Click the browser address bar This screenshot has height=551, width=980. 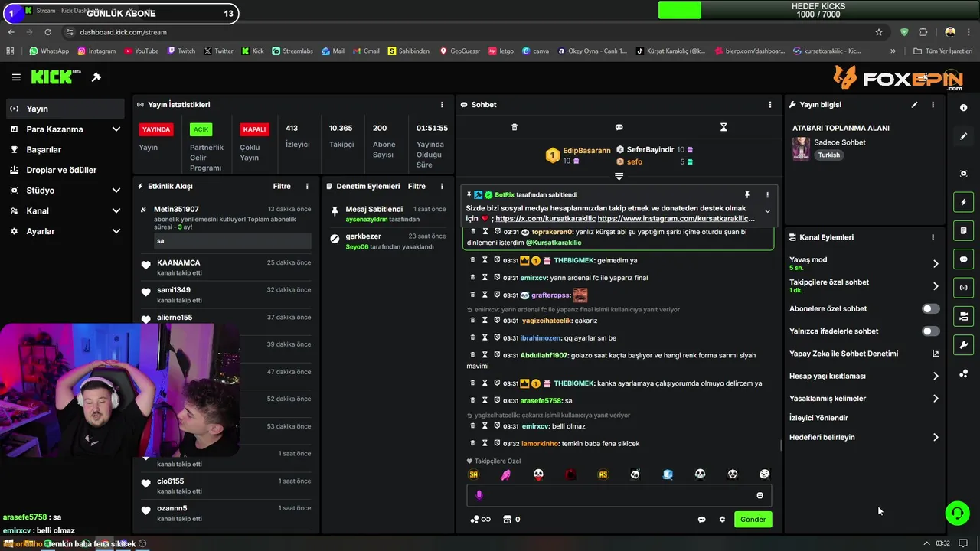pos(475,32)
